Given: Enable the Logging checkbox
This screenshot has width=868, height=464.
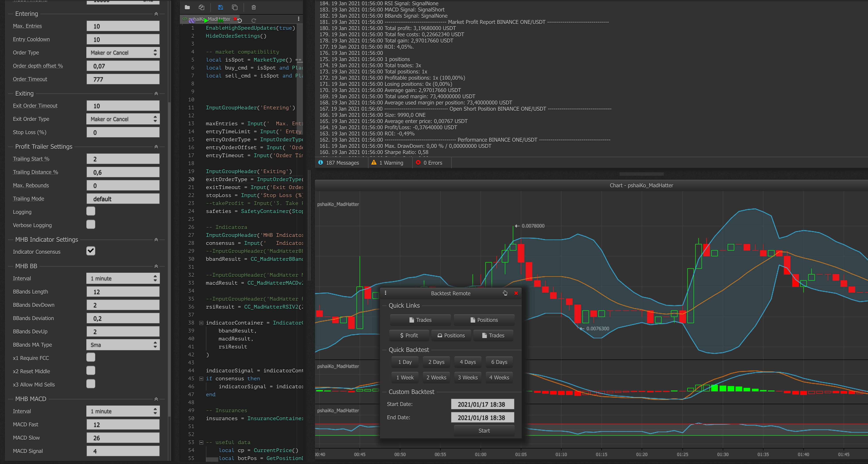Looking at the screenshot, I should (91, 211).
